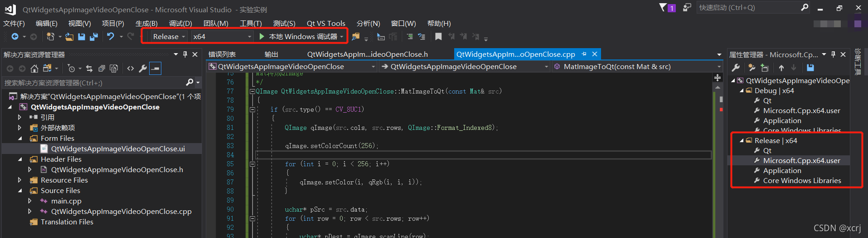Screen dimensions: 868x238
Task: Open the MatImageToQt member dropdown
Action: pyautogui.click(x=637, y=67)
